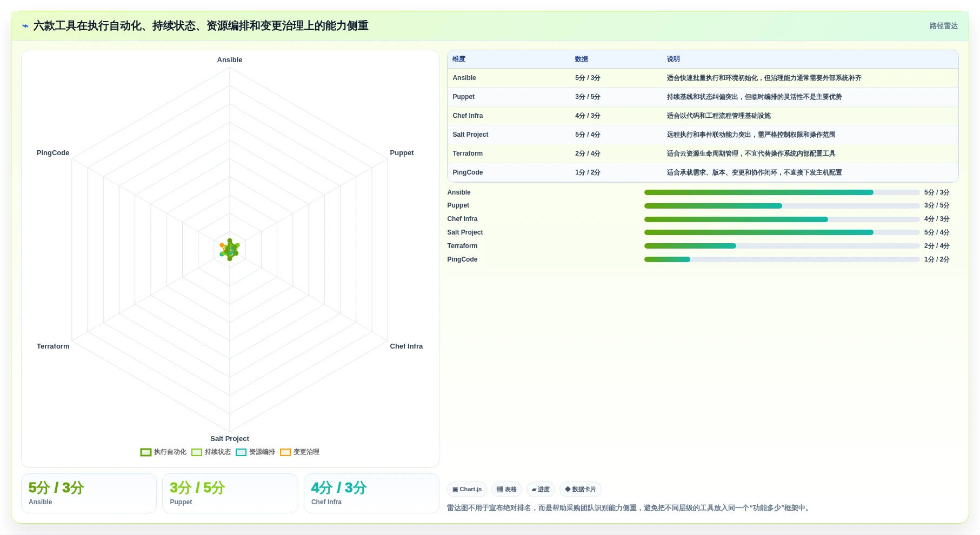
Task: Click the radar chart data points cluster
Action: [x=230, y=250]
